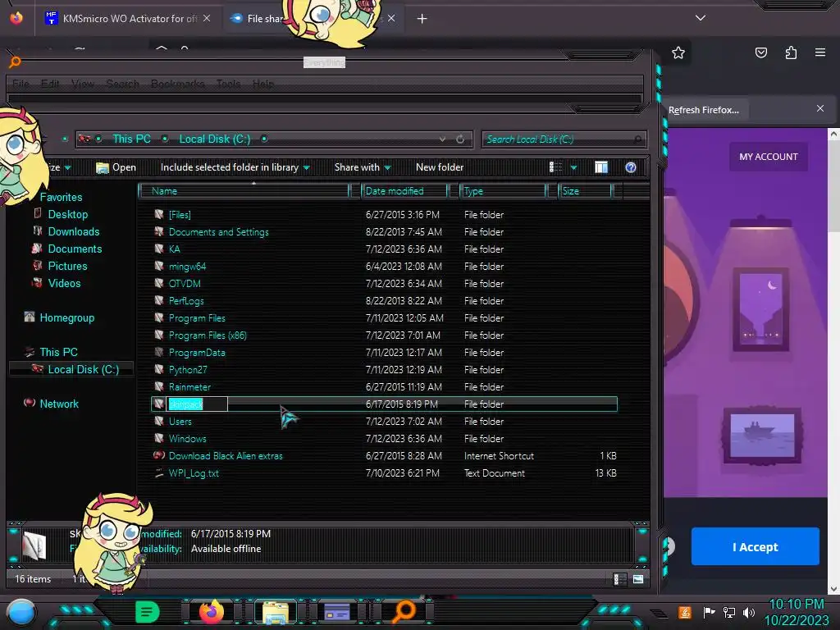
Task: Open the Share with dropdown
Action: pyautogui.click(x=363, y=167)
